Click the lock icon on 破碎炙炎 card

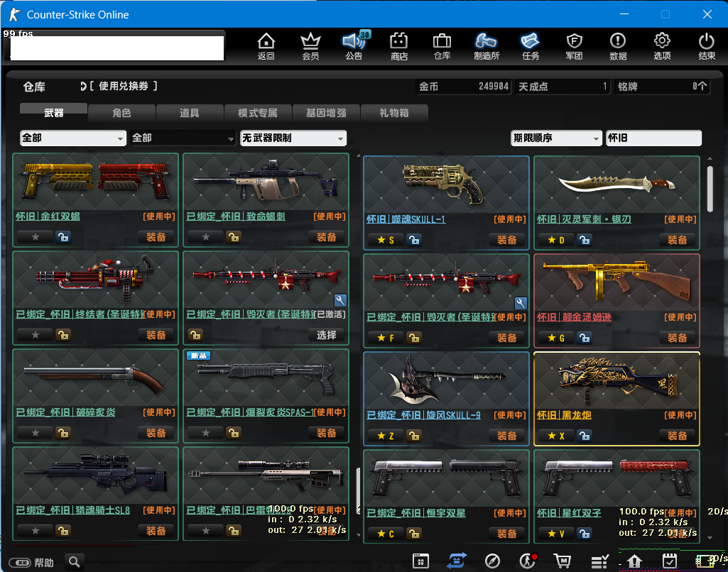click(x=63, y=433)
